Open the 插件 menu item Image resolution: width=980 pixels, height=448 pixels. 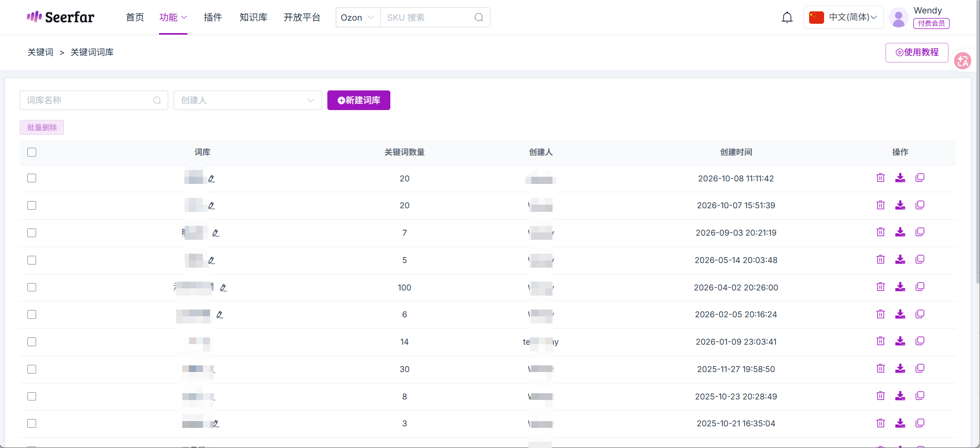(x=213, y=18)
